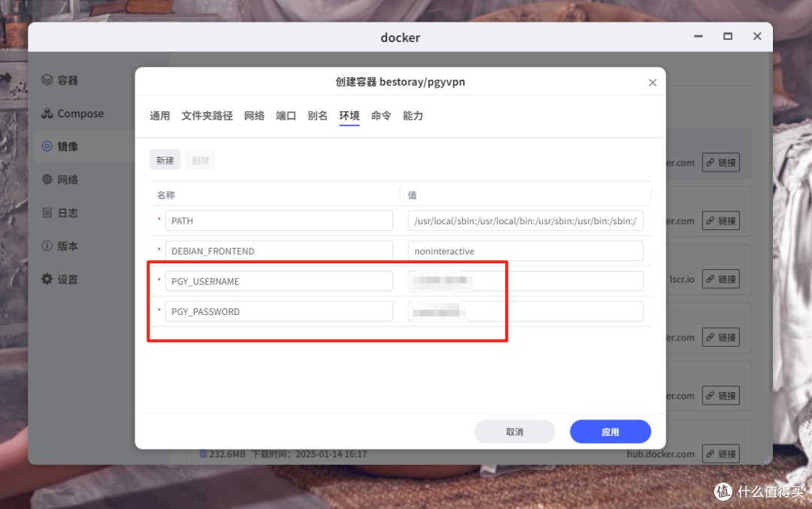The width and height of the screenshot is (812, 509).
Task: Edit the PGY_PASSWORD value field
Action: (526, 312)
